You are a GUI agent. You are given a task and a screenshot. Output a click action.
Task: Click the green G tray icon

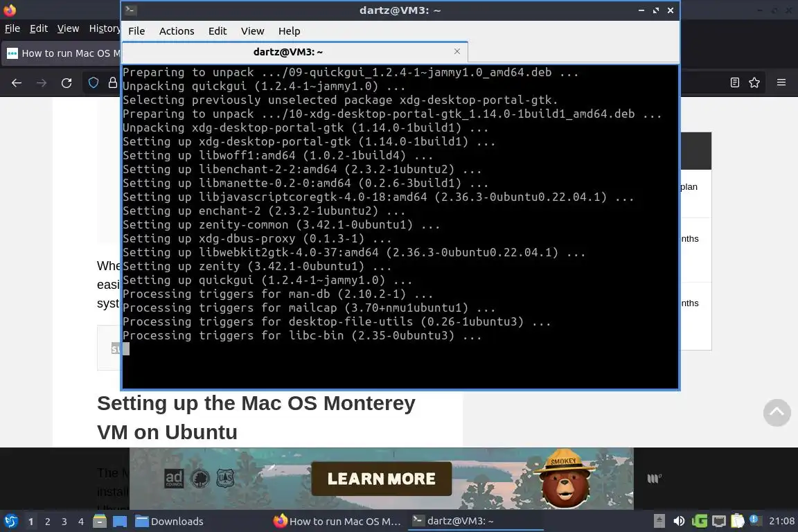click(x=699, y=521)
